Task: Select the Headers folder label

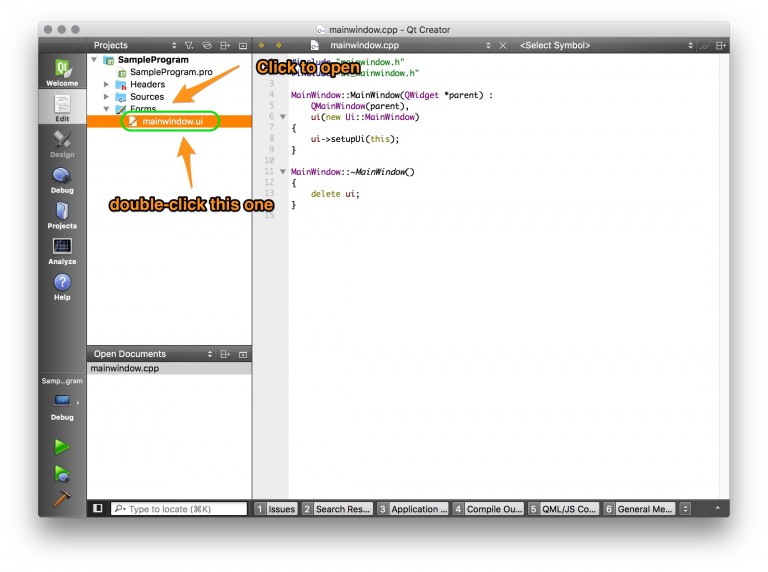Action: [x=147, y=84]
